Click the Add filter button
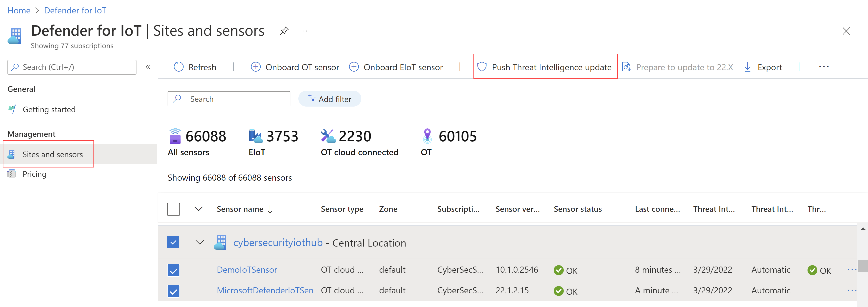 pyautogui.click(x=330, y=99)
